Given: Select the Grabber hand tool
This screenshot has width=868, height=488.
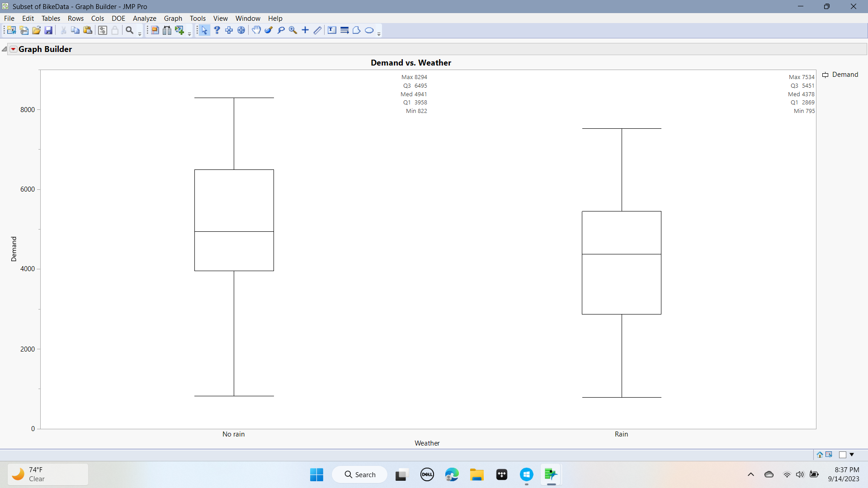Looking at the screenshot, I should click(256, 30).
